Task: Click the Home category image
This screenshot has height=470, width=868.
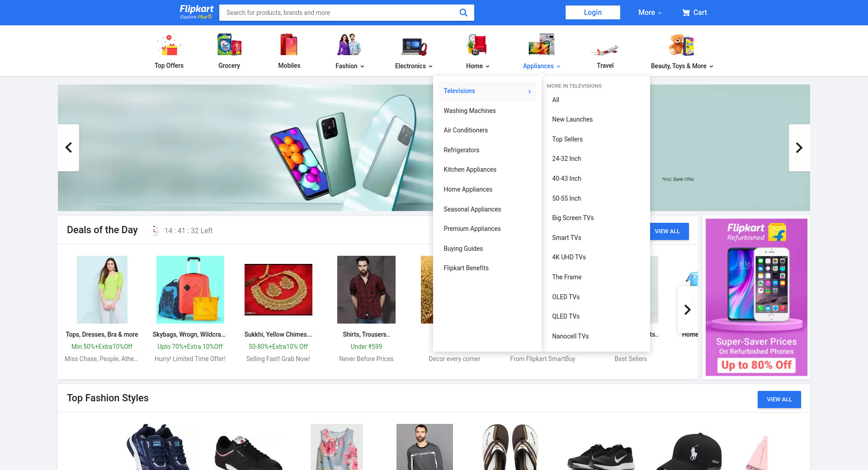Action: click(x=477, y=45)
